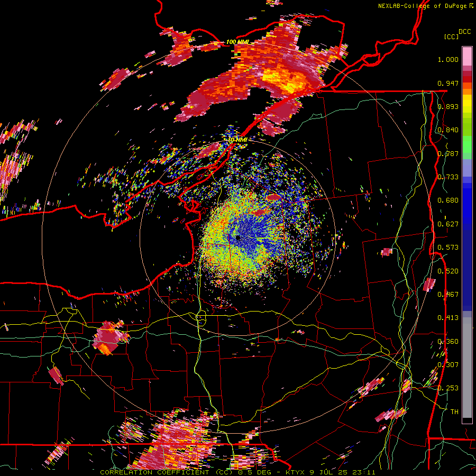Click the 0.787 color scale value
The image size is (476, 476).
click(x=448, y=153)
